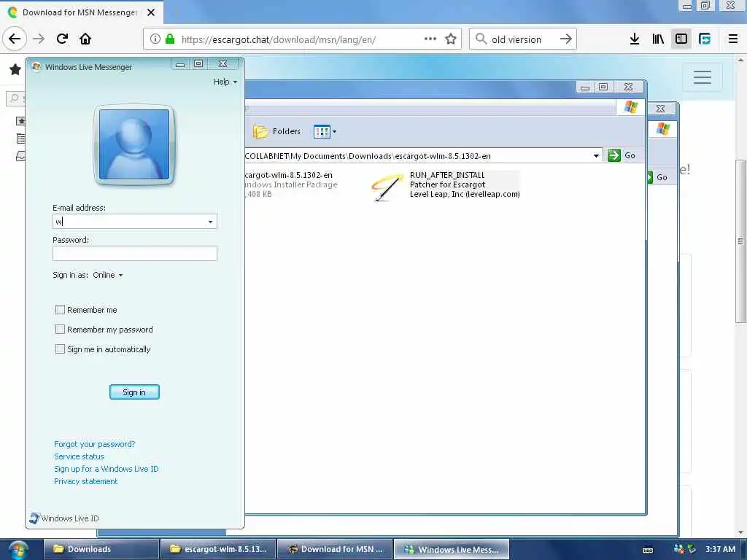This screenshot has width=747, height=560.
Task: Select Windows Live Mess... taskbar button
Action: coord(451,549)
